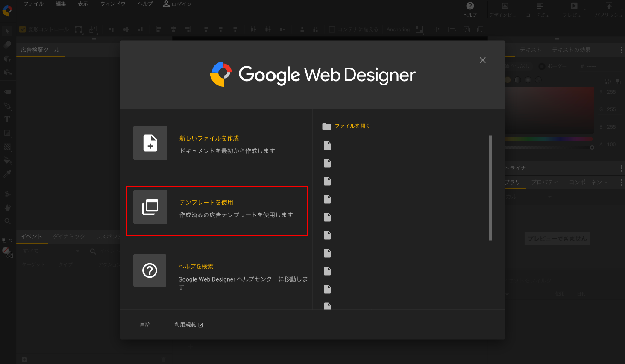Click the folder icon beside ファイルを開く
The image size is (625, 364).
327,126
